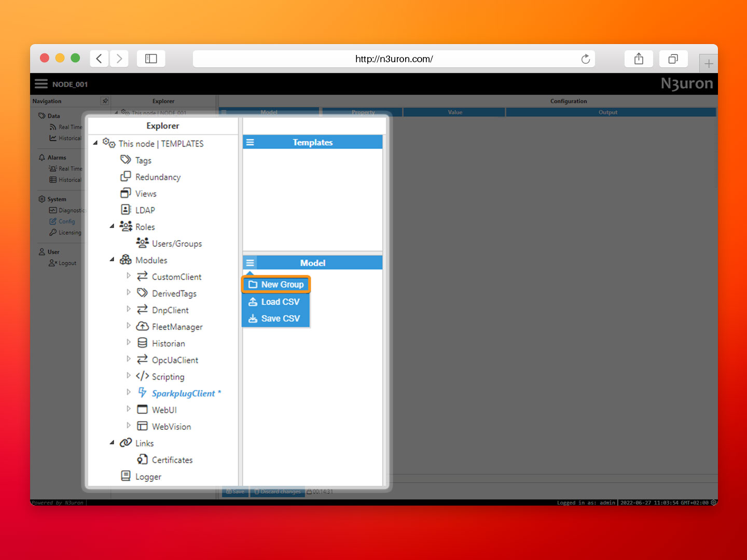Reload the page in browser
Image resolution: width=747 pixels, height=560 pixels.
tap(585, 59)
